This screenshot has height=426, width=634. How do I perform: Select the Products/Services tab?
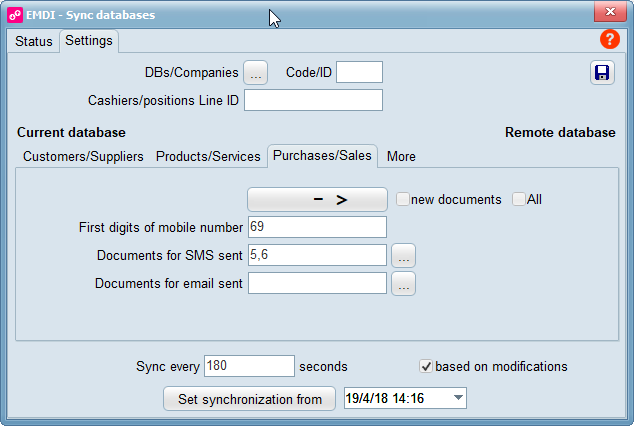point(208,156)
